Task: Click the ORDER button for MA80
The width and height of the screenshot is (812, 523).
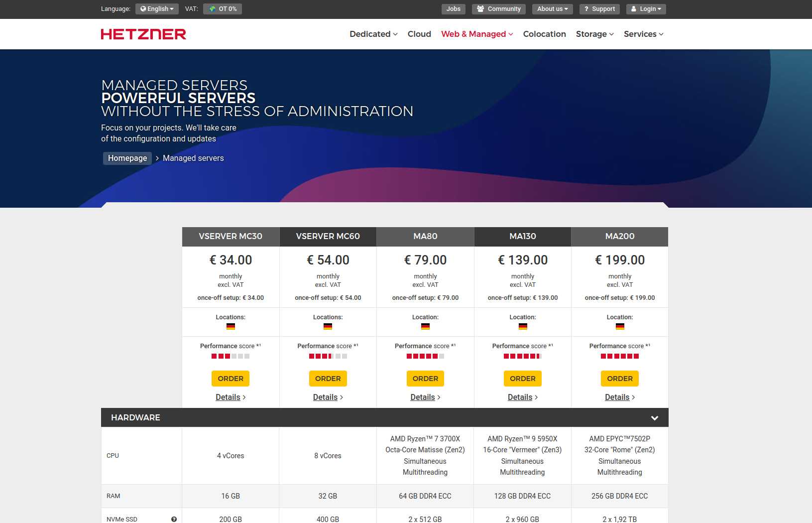Action: tap(425, 378)
